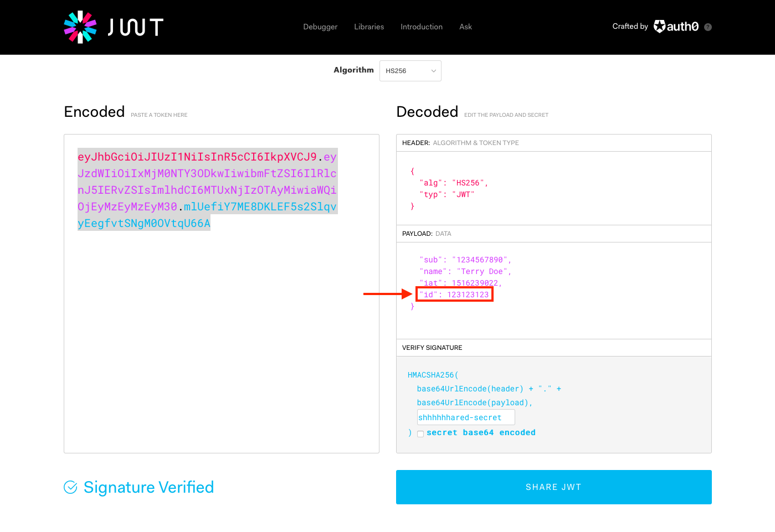Viewport: 775px width, 532px height.
Task: Click Ask in the navigation bar
Action: point(465,27)
